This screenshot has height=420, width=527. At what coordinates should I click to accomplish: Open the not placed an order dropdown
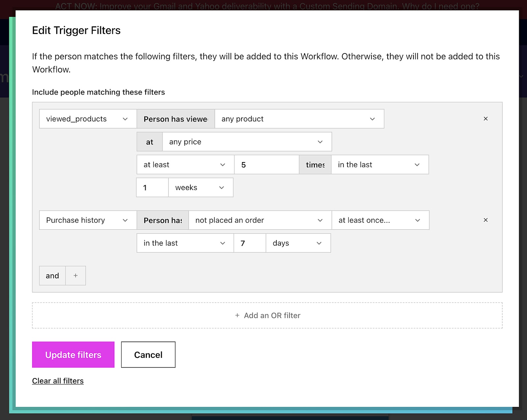click(260, 220)
